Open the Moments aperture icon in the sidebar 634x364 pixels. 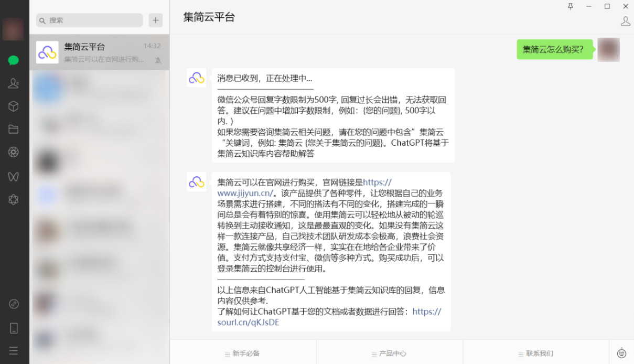coord(14,152)
